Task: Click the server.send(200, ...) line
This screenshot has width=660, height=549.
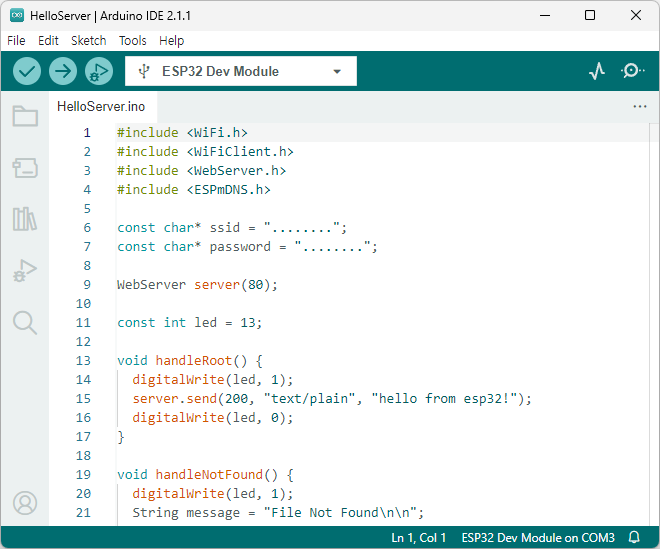Action: pos(332,399)
